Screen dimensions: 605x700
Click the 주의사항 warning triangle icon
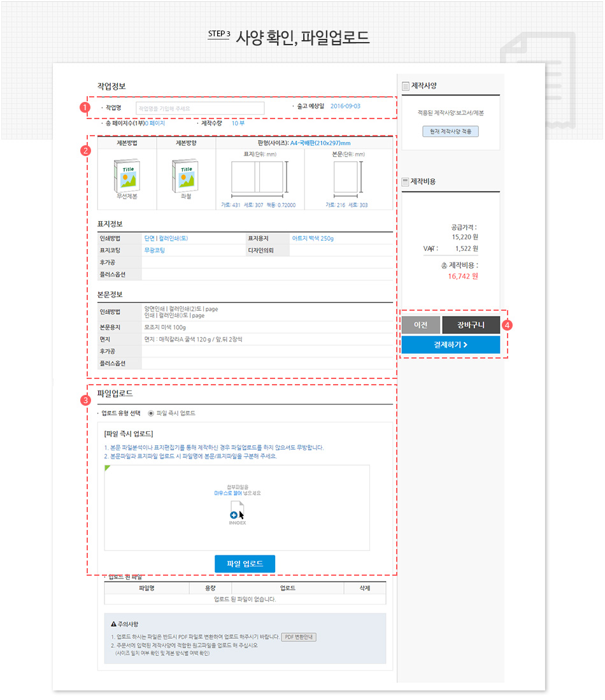(x=113, y=624)
